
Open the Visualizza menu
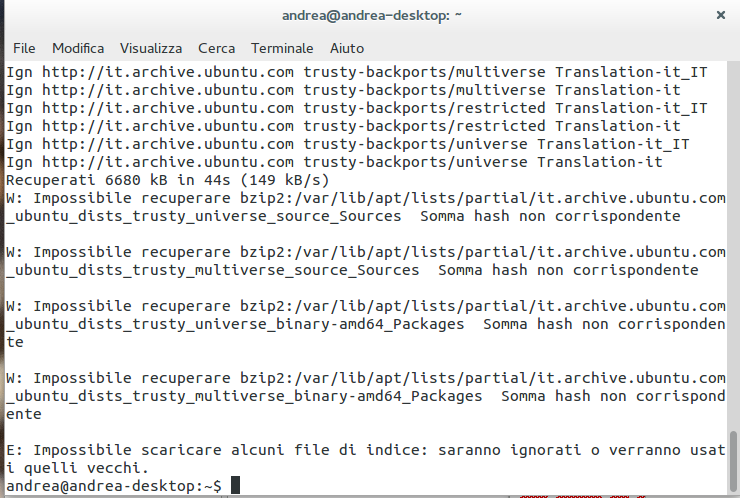tap(151, 48)
